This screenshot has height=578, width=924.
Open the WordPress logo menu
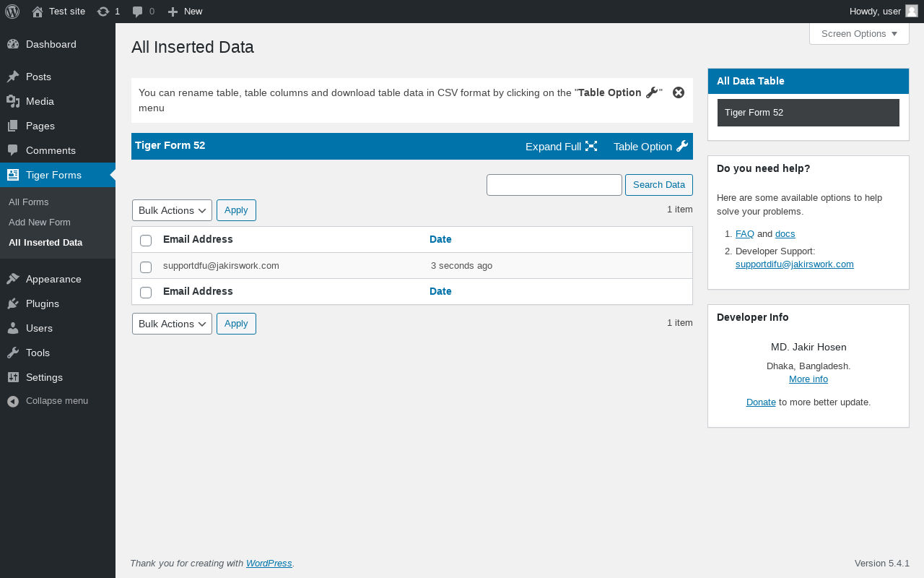(12, 12)
